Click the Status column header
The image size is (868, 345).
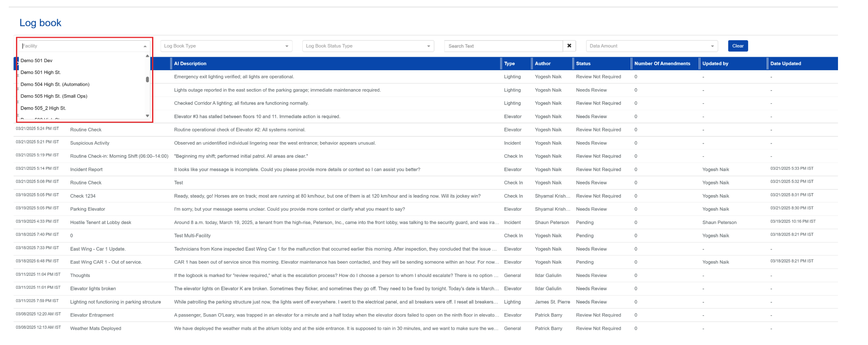pos(582,63)
